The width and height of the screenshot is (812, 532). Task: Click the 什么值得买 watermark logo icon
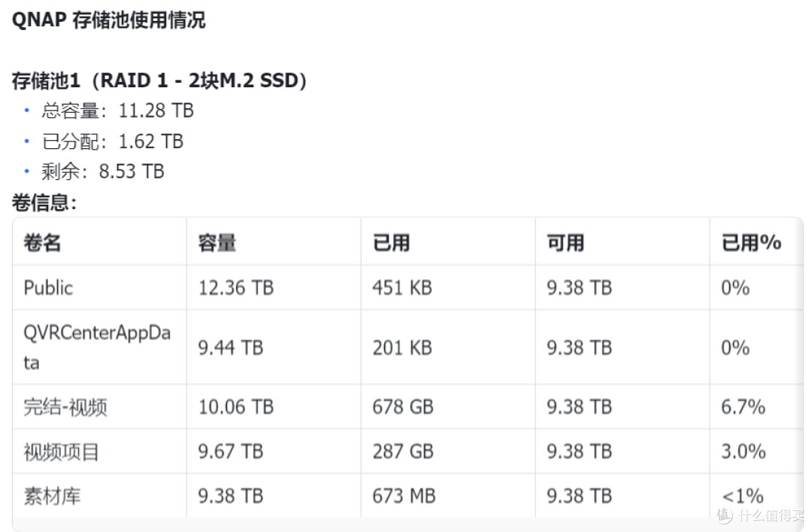click(x=724, y=515)
